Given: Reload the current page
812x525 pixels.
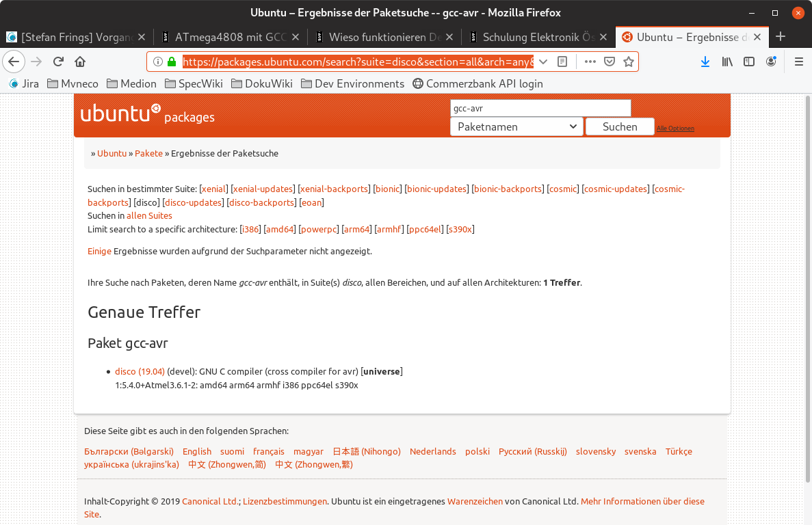Looking at the screenshot, I should (58, 62).
